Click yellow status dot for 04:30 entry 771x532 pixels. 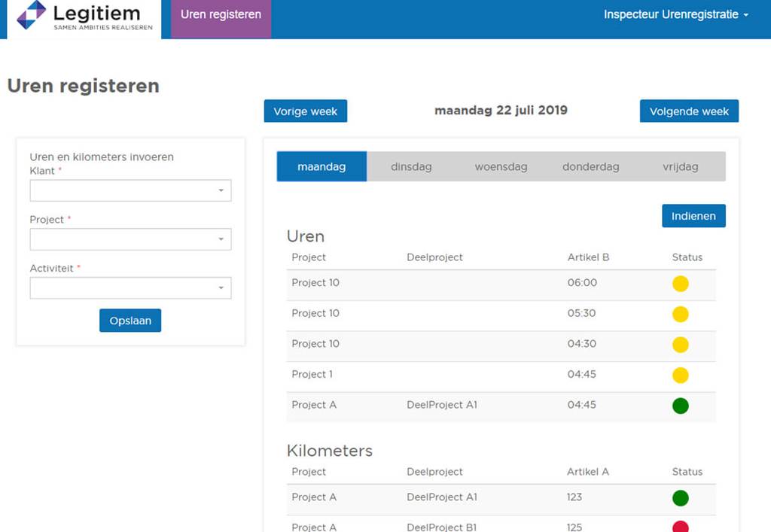click(680, 345)
